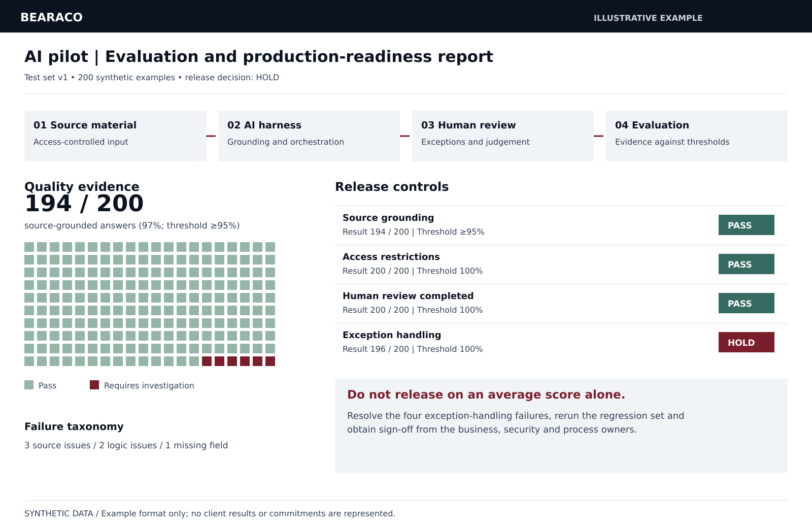Click the 'Do not release' warning headline
The width and height of the screenshot is (812, 528).
[x=486, y=394]
